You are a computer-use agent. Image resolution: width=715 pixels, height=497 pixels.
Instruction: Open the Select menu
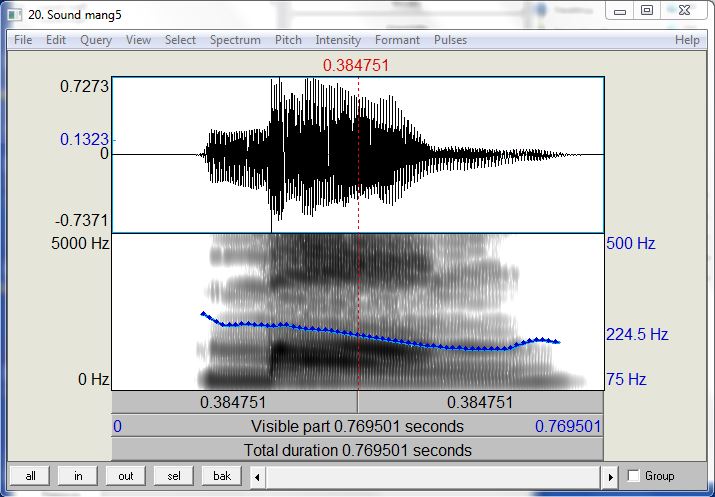click(180, 40)
